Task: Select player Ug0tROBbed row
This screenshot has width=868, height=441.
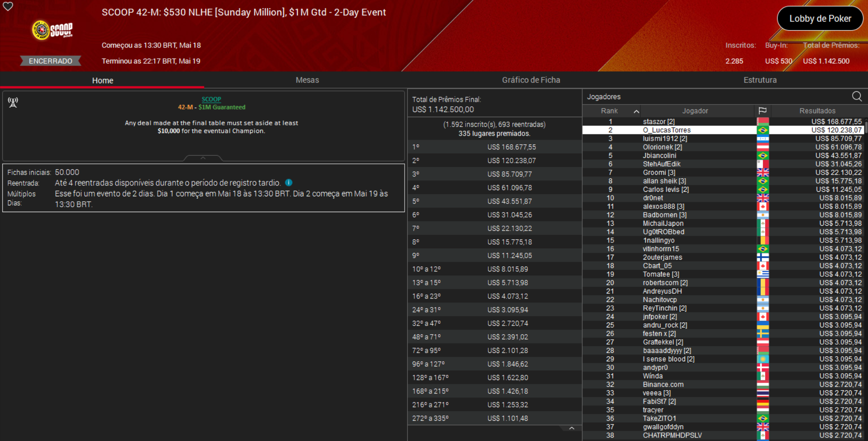Action: (x=723, y=232)
